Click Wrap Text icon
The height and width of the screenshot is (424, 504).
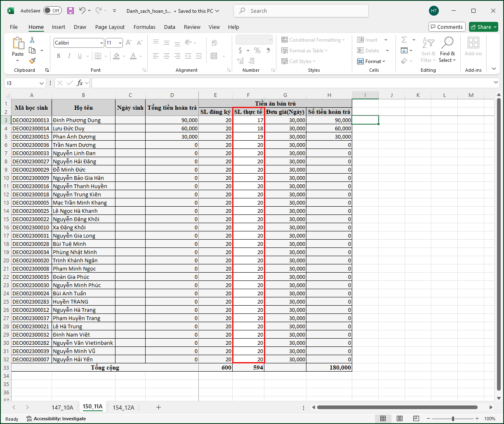point(214,42)
